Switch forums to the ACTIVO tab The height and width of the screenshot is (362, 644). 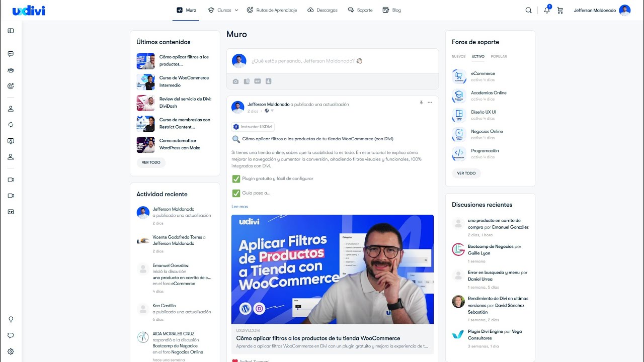pyautogui.click(x=478, y=57)
